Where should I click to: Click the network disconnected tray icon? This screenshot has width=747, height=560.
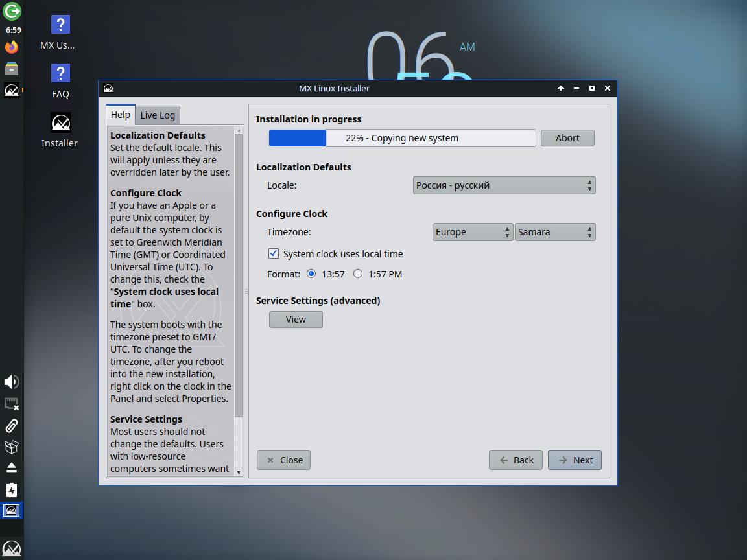click(x=12, y=404)
